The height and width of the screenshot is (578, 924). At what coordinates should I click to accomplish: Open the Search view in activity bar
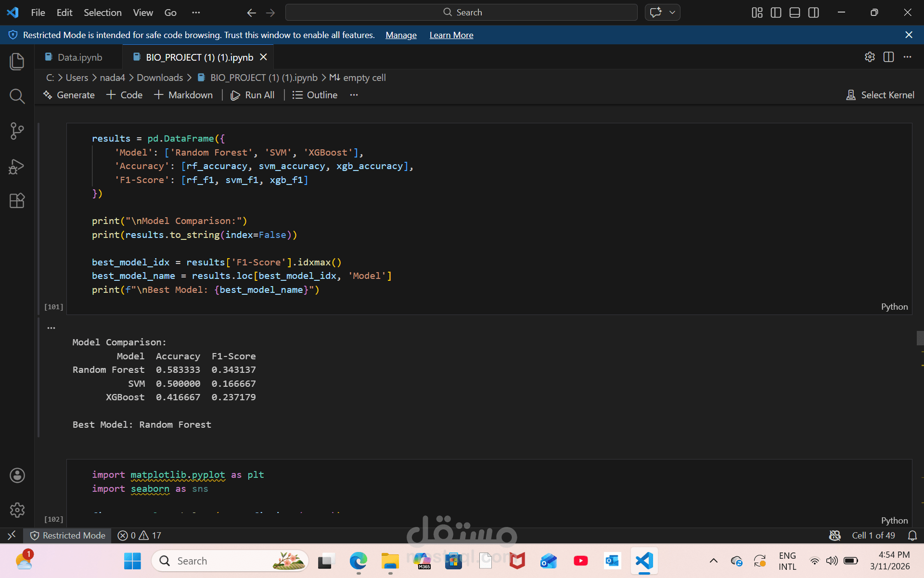click(17, 96)
